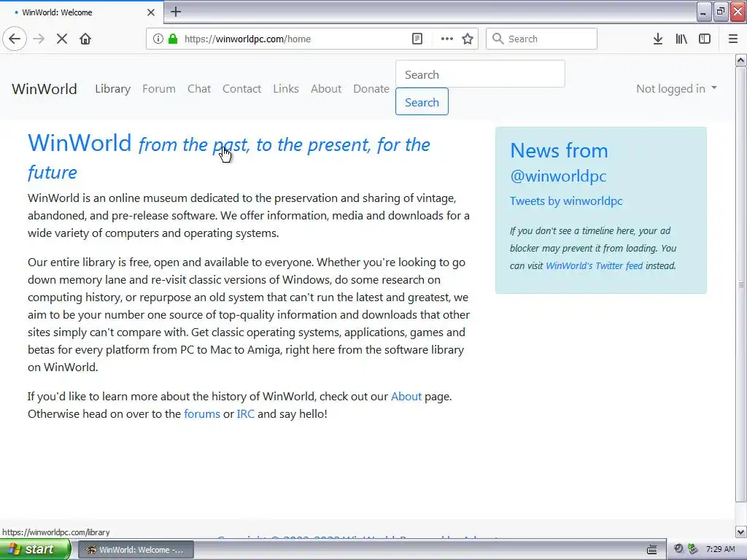The image size is (747, 560).
Task: Open the About nav menu item
Action: [326, 88]
